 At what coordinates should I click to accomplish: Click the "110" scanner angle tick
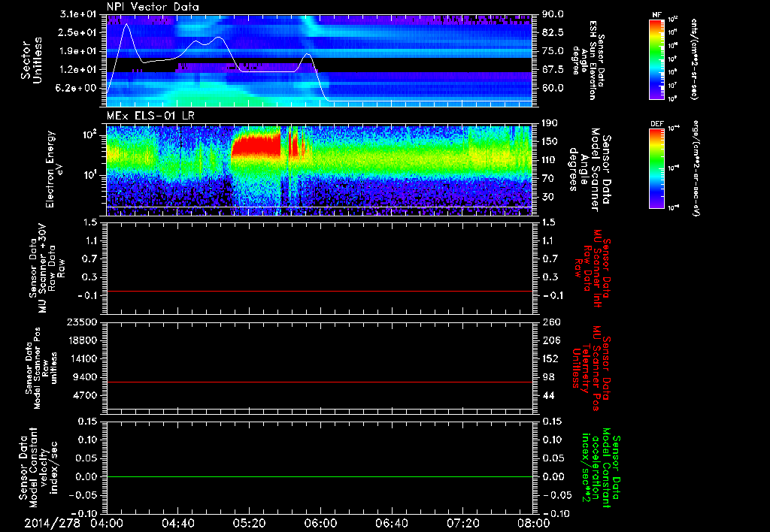(550, 160)
